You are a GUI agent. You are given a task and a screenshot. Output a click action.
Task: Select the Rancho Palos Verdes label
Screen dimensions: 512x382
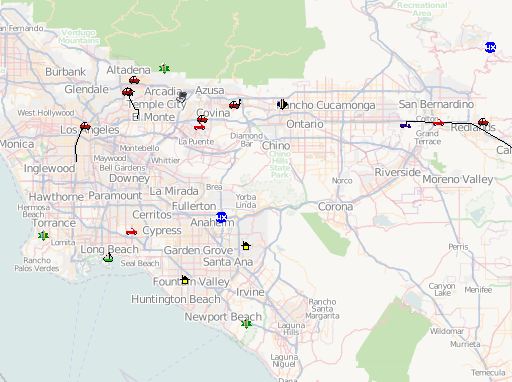(37, 264)
